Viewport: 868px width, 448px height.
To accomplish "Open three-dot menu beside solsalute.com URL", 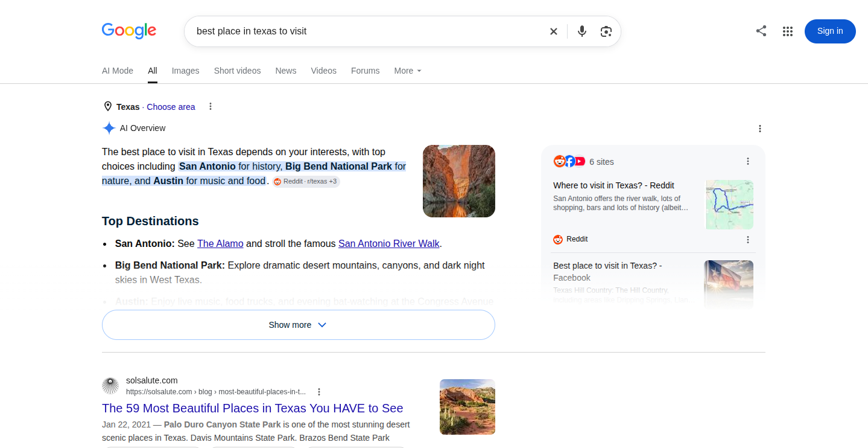I will [x=319, y=392].
